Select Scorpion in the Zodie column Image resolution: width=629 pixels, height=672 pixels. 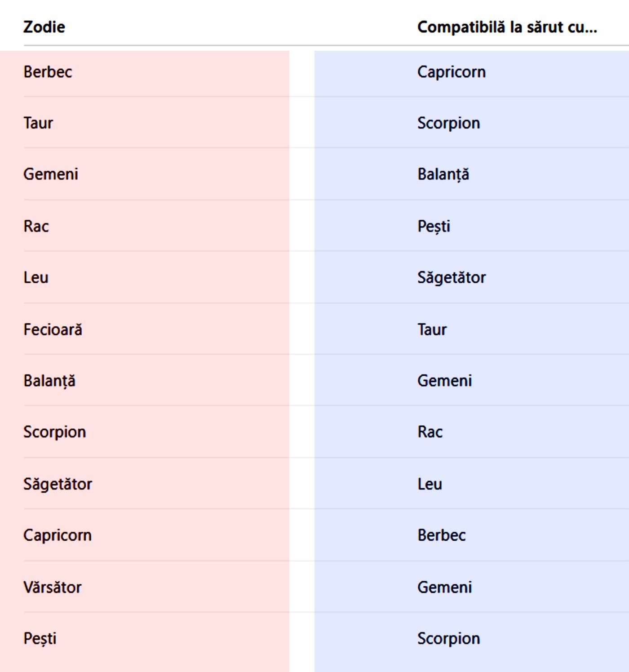click(54, 432)
